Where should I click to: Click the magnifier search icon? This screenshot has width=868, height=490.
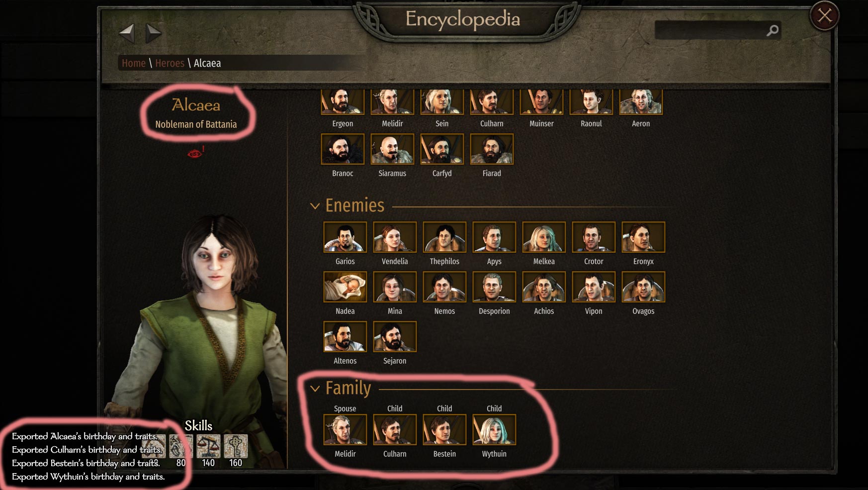(x=772, y=30)
